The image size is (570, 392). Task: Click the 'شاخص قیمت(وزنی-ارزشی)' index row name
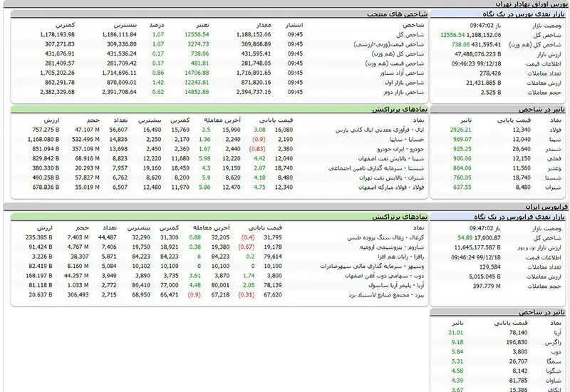(x=389, y=44)
